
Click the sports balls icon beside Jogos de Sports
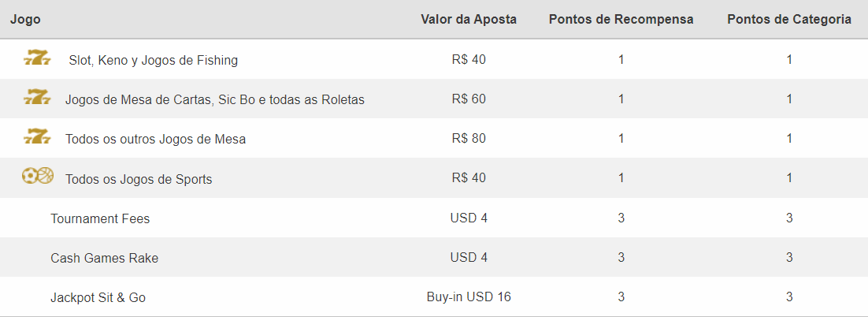click(x=38, y=176)
